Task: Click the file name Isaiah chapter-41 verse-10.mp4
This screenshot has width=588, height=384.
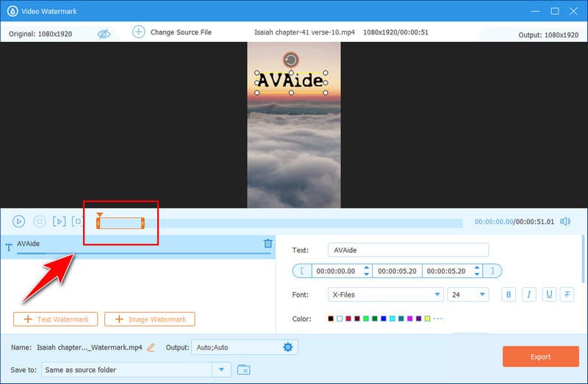Action: click(304, 32)
